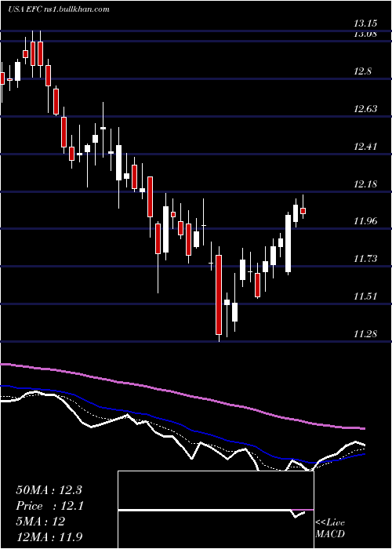Click the last red candlestick on the right
The image size is (392, 549).
[303, 210]
